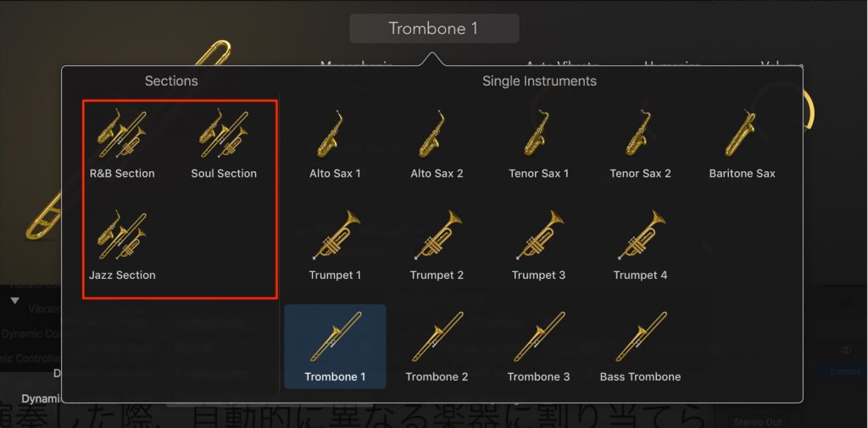
Task: Select the Trumpet 4 instrument
Action: click(x=640, y=245)
